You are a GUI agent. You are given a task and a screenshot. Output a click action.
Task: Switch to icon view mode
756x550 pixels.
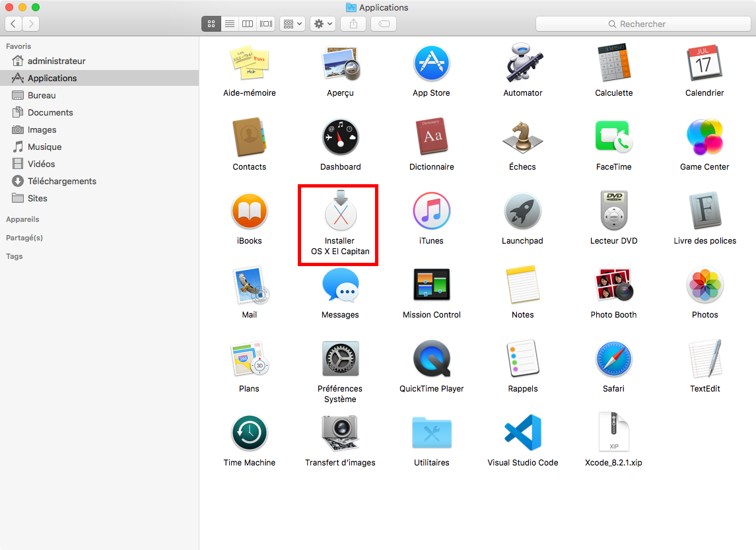pos(211,24)
